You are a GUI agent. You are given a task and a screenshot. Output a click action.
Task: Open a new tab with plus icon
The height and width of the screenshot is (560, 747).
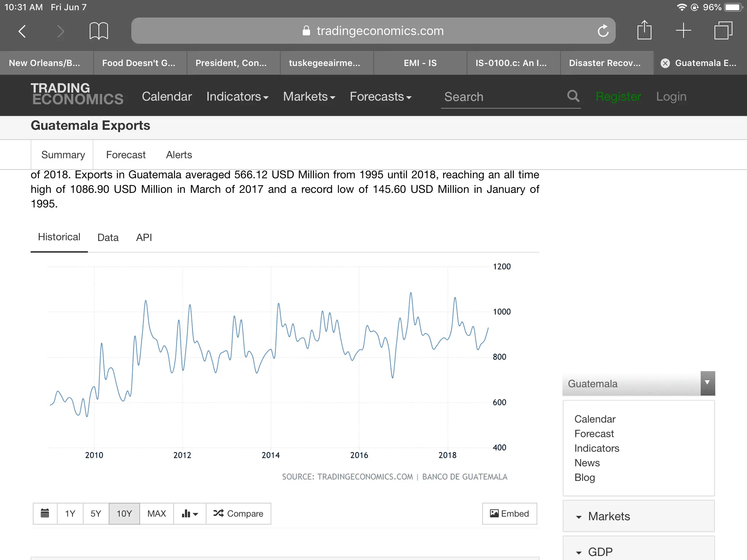(x=683, y=31)
